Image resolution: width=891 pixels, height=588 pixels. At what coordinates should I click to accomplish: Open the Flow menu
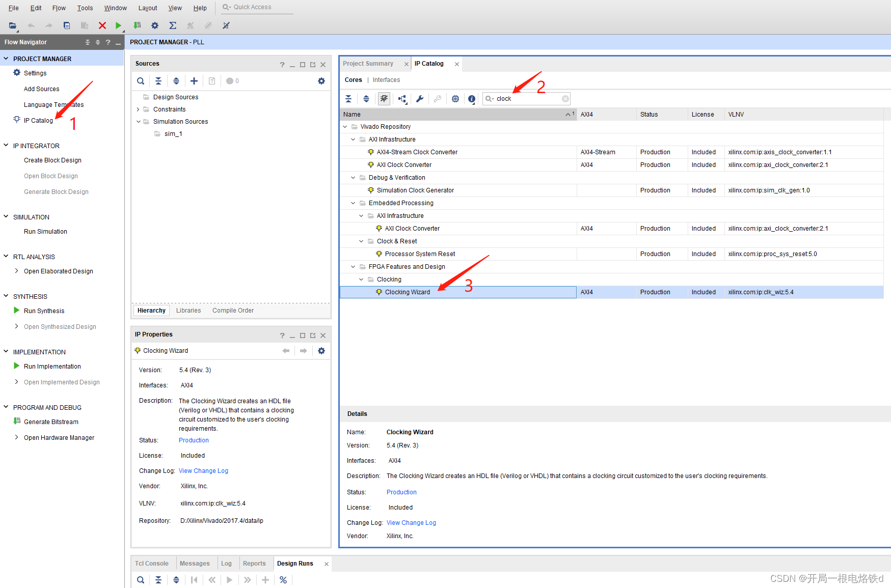coord(59,8)
